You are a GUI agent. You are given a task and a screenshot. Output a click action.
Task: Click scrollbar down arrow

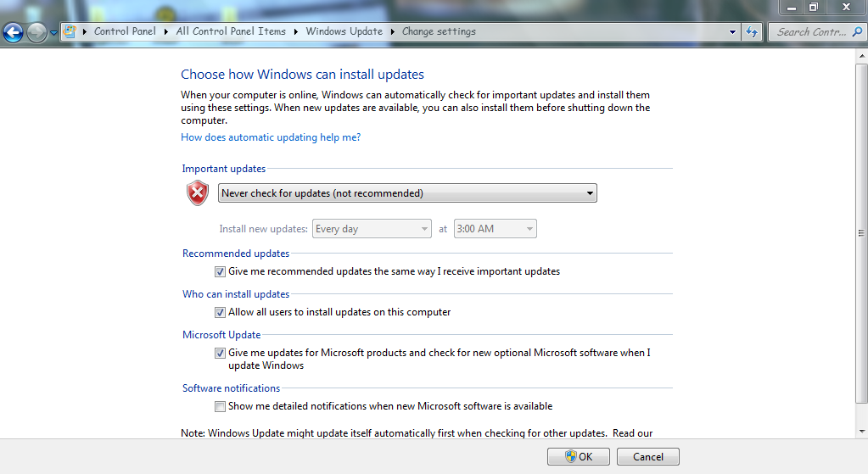coord(861,432)
